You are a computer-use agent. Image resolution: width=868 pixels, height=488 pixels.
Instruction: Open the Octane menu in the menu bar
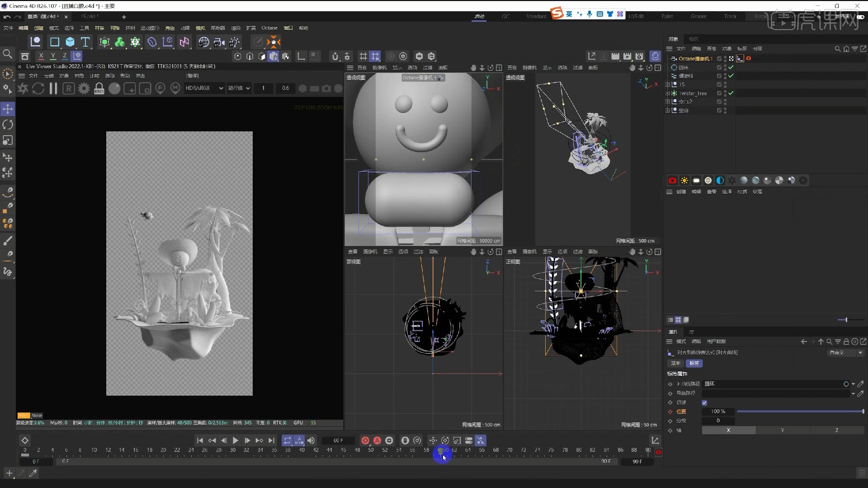[269, 28]
